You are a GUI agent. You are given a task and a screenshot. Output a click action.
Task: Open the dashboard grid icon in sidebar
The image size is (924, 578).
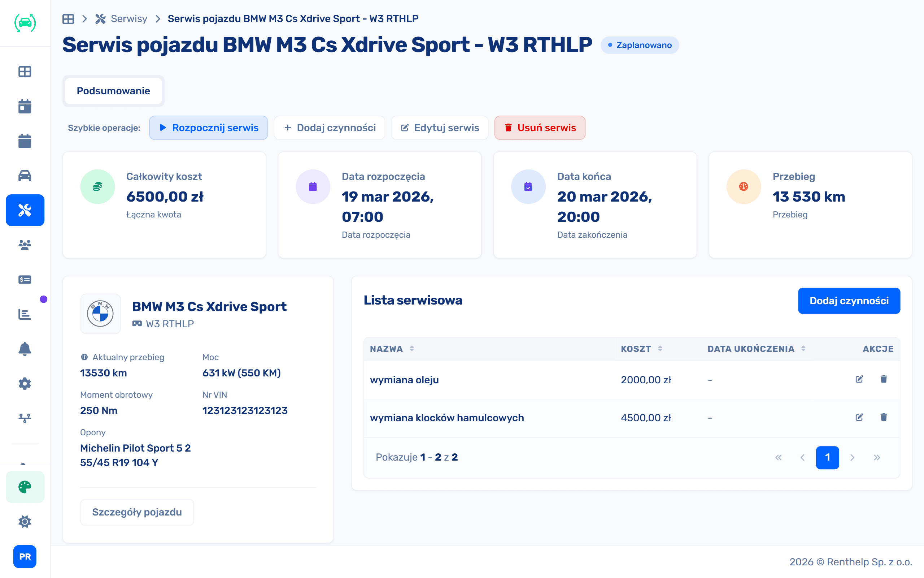(25, 72)
